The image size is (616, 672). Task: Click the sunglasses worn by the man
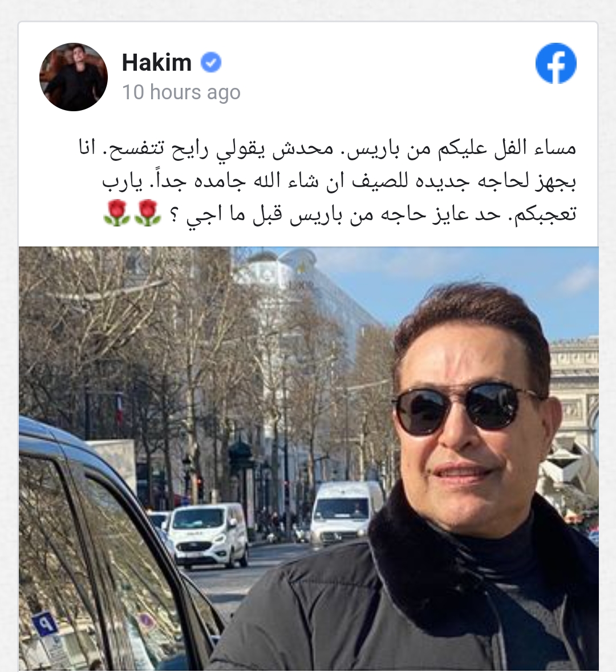pos(465,408)
